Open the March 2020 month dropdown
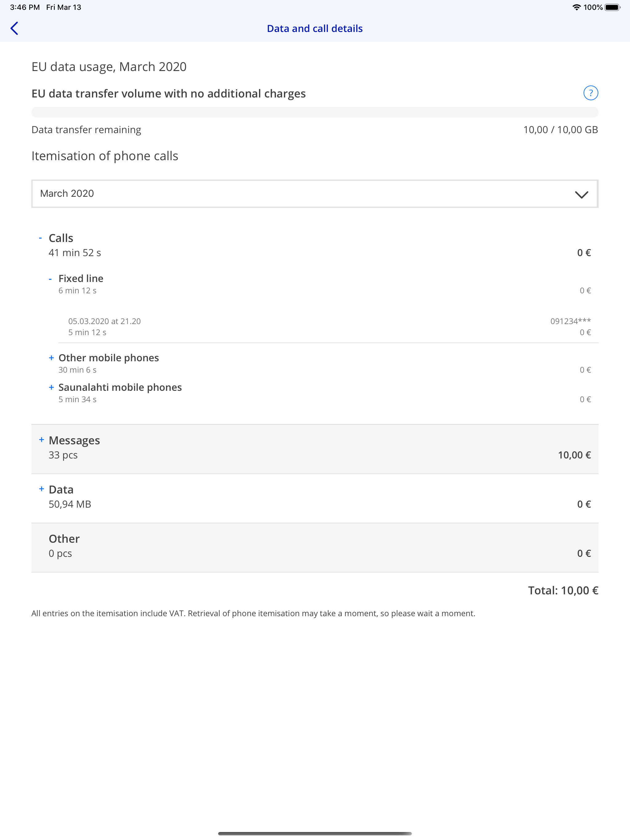This screenshot has height=840, width=630. [315, 194]
